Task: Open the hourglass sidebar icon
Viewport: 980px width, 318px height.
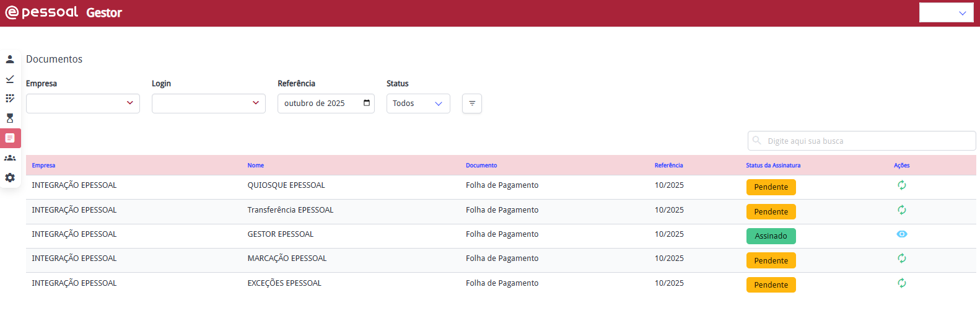Action: point(10,118)
